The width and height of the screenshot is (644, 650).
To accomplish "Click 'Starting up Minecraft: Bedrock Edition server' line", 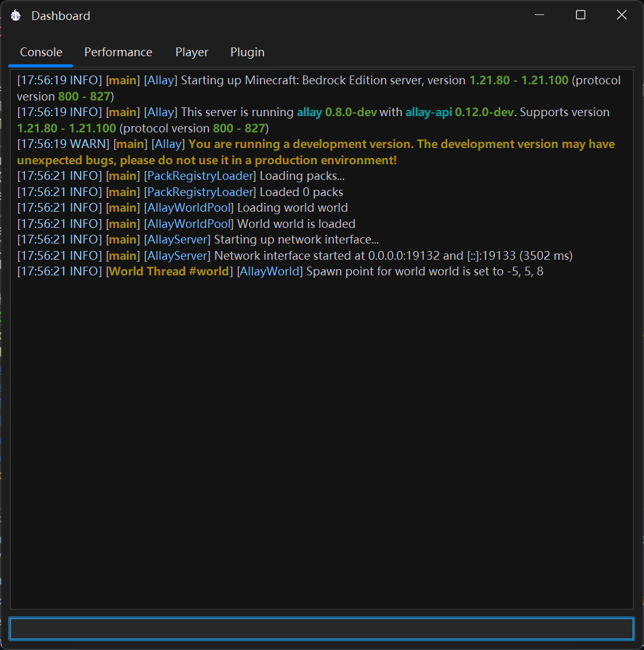I will pos(319,88).
